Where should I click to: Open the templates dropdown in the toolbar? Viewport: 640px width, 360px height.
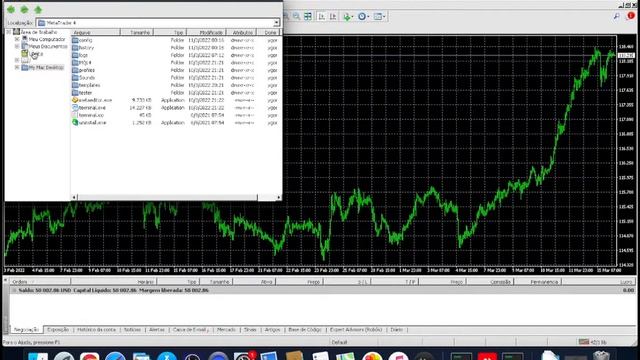(379, 16)
